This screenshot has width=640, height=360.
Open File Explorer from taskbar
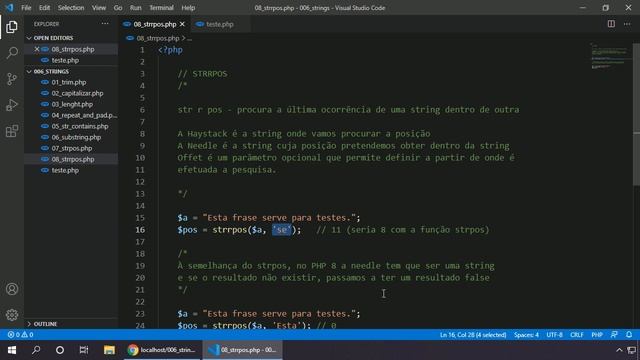(x=109, y=350)
